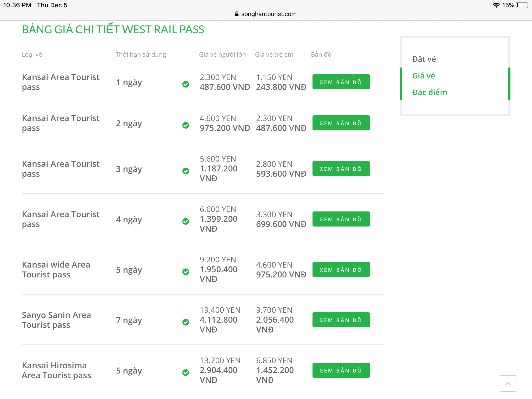This screenshot has height=399, width=532.
Task: Click checkmark in Kansai wide Area row
Action: pos(185,272)
